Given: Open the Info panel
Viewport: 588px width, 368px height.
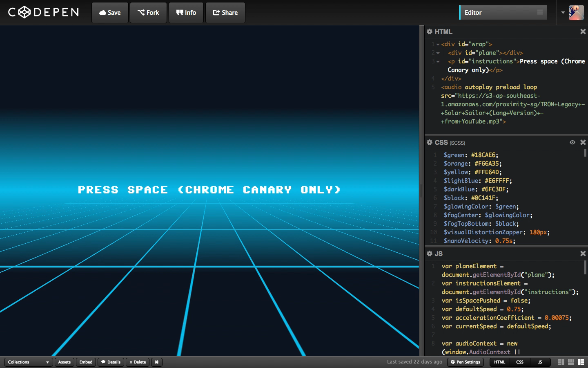Looking at the screenshot, I should 186,13.
